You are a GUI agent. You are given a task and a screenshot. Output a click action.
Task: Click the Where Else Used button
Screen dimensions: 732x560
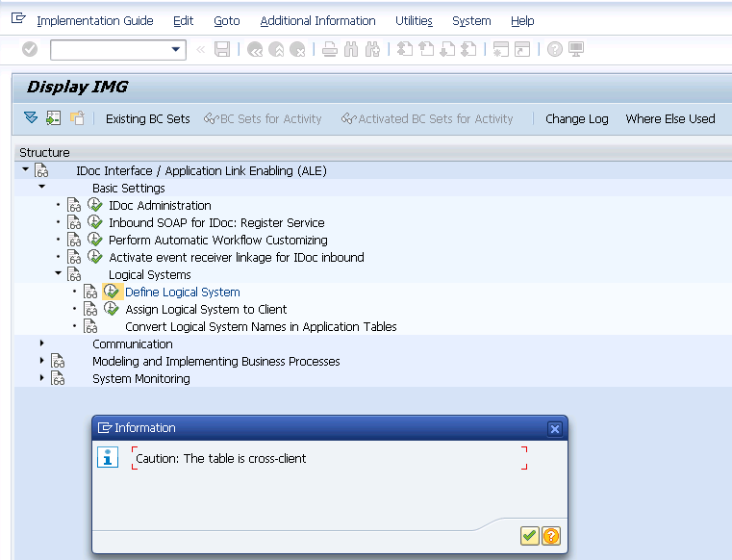670,119
